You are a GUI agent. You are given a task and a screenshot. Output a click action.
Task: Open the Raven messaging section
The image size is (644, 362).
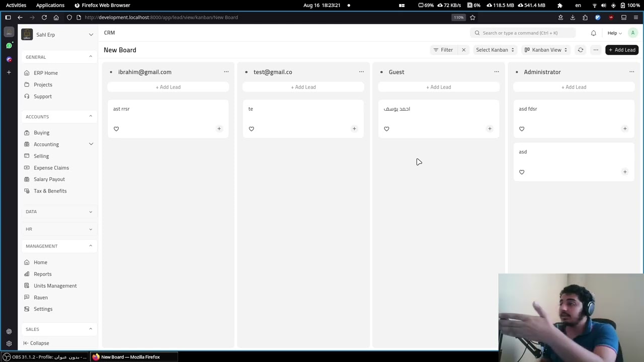pyautogui.click(x=40, y=297)
